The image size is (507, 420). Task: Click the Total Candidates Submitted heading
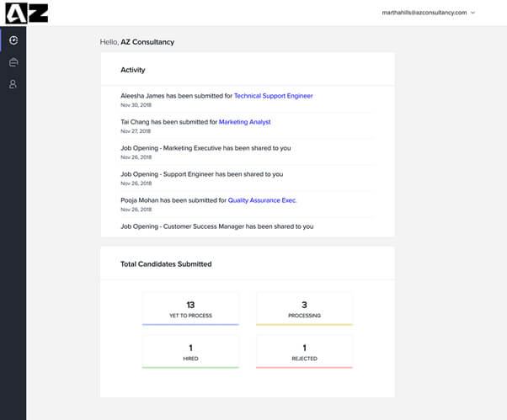point(166,264)
